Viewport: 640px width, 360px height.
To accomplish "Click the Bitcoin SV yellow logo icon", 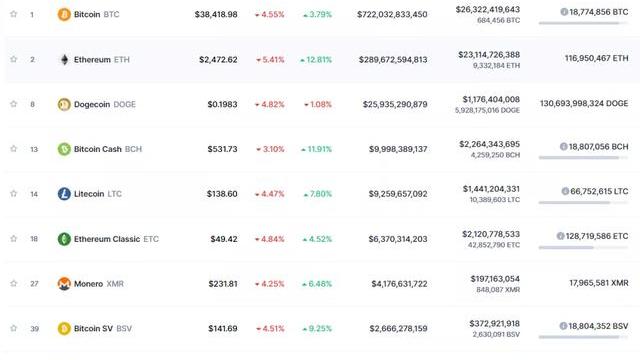I will pos(64,329).
